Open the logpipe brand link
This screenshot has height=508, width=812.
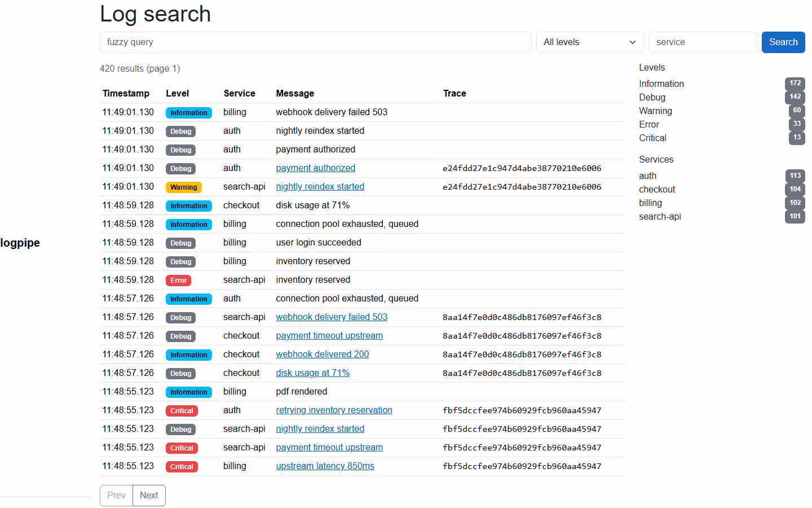point(20,243)
